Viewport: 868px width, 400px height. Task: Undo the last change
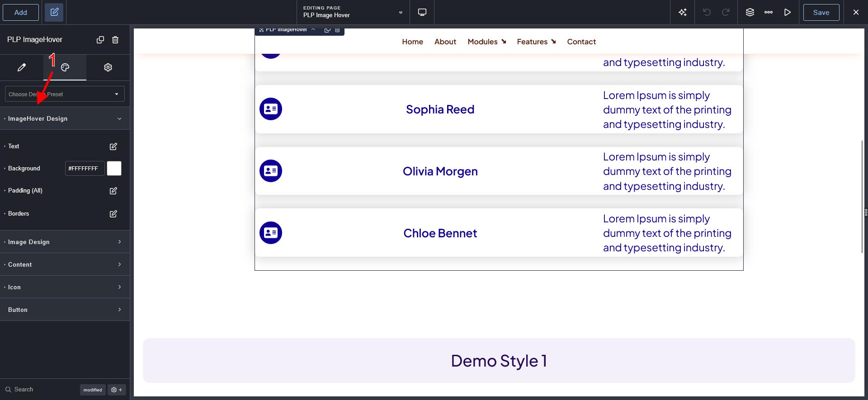coord(707,12)
